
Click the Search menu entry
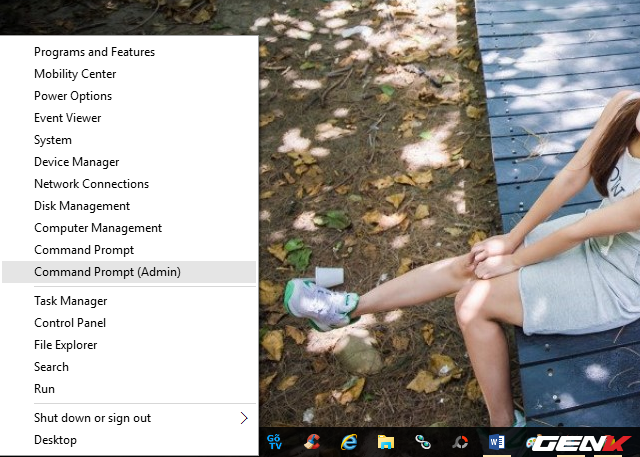click(129, 367)
